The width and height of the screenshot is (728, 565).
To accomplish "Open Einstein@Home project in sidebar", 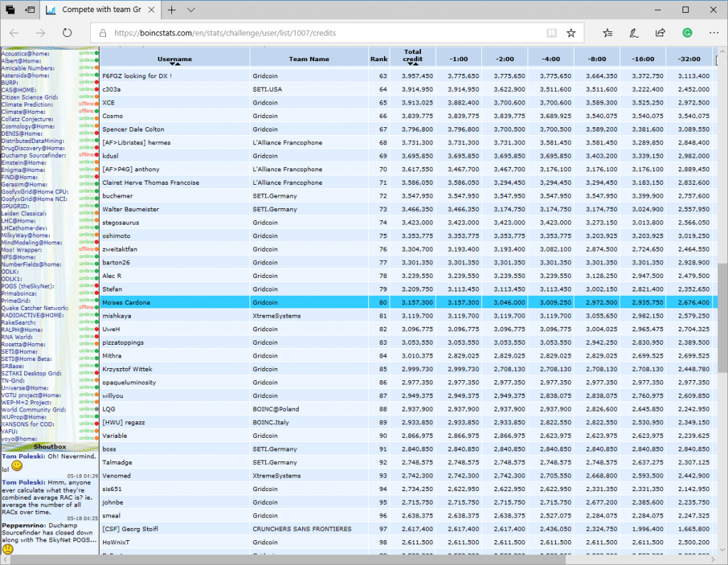I will (23, 163).
